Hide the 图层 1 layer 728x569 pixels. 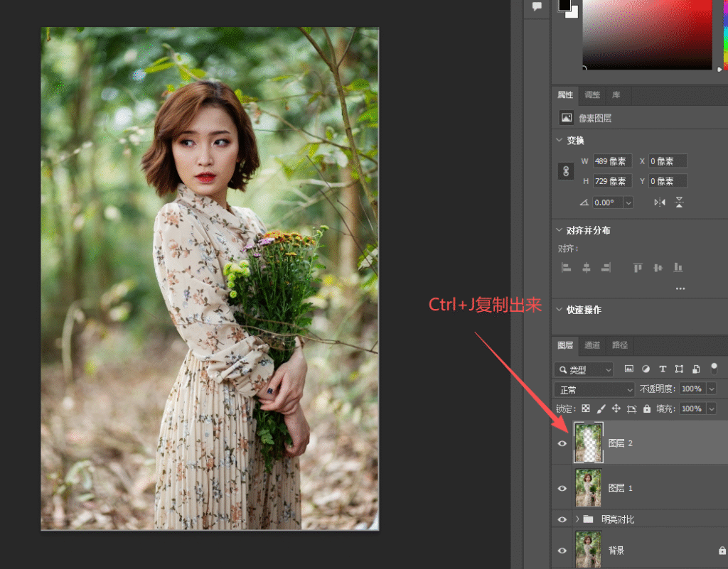click(x=562, y=488)
